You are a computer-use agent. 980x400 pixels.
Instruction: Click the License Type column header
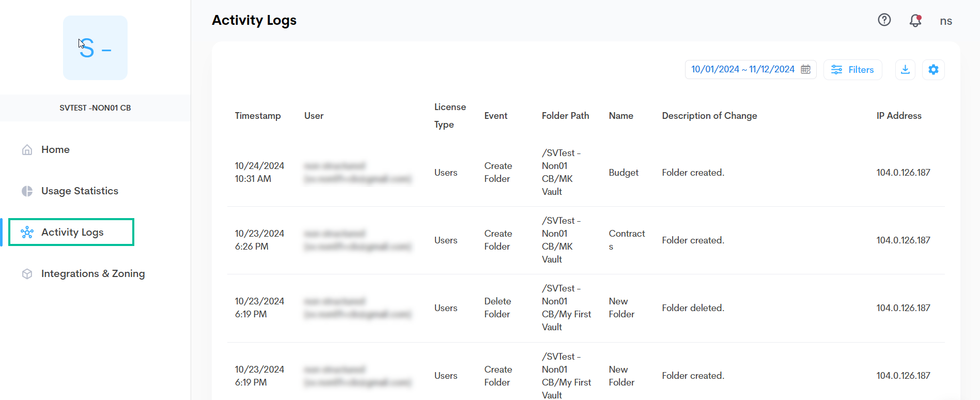(450, 116)
